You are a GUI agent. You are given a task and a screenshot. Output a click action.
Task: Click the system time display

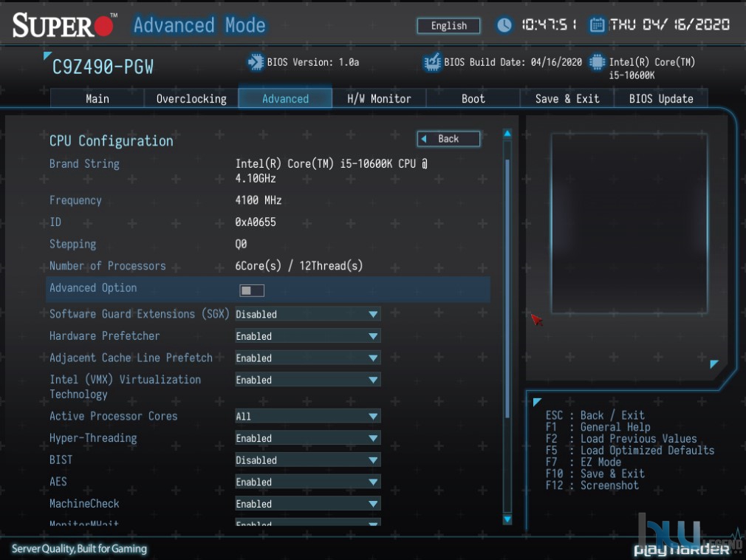coord(549,24)
